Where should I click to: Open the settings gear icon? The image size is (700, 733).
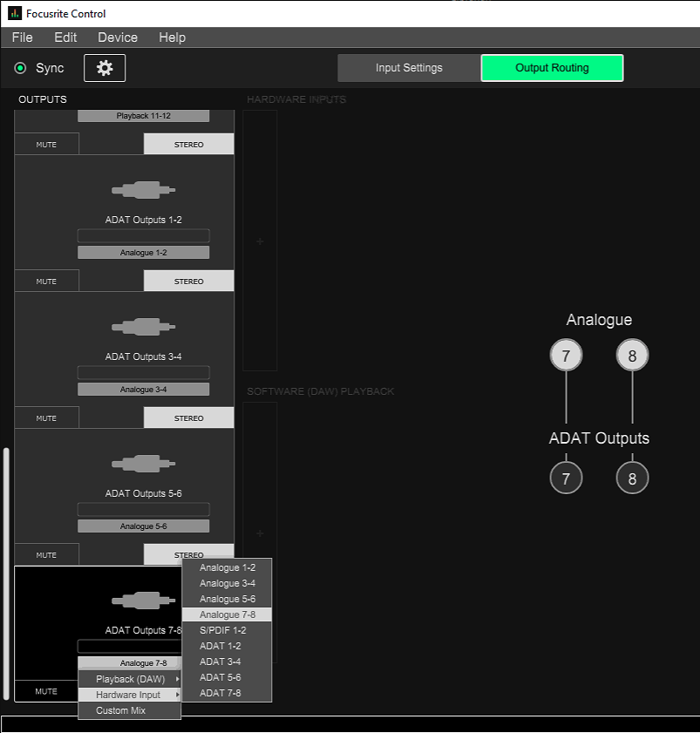(105, 68)
